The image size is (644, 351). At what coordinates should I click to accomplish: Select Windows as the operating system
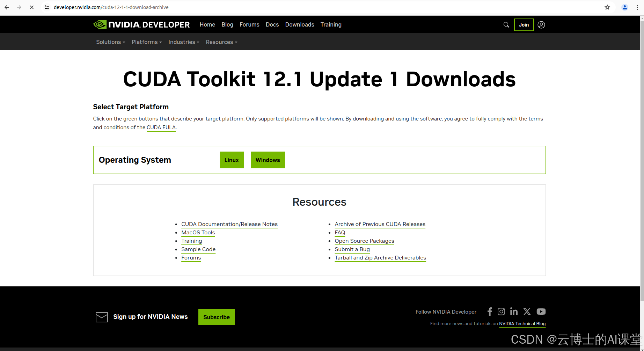pyautogui.click(x=268, y=160)
